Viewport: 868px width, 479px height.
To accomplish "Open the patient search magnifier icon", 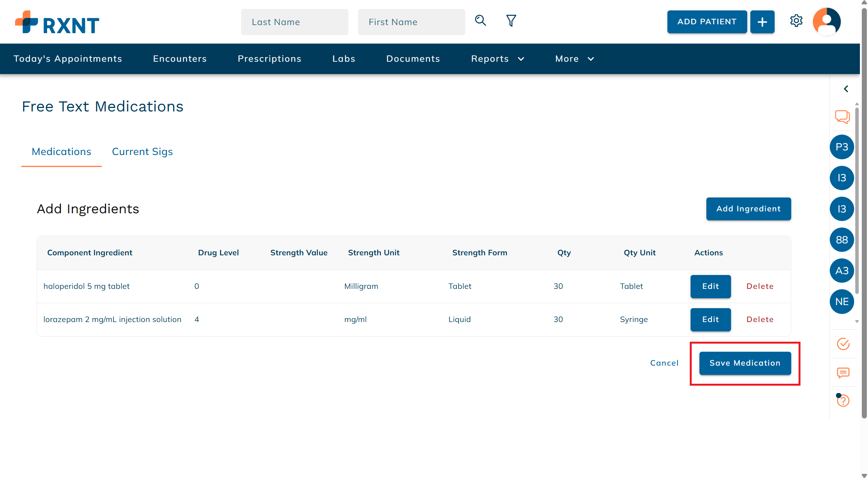I will (480, 21).
